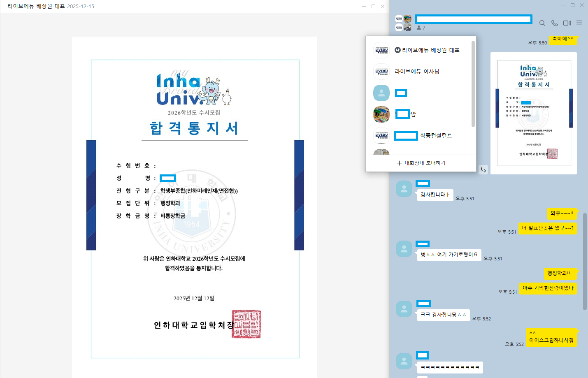Click the 합격통지서 heading in image viewer
588x378 pixels.
(x=194, y=128)
